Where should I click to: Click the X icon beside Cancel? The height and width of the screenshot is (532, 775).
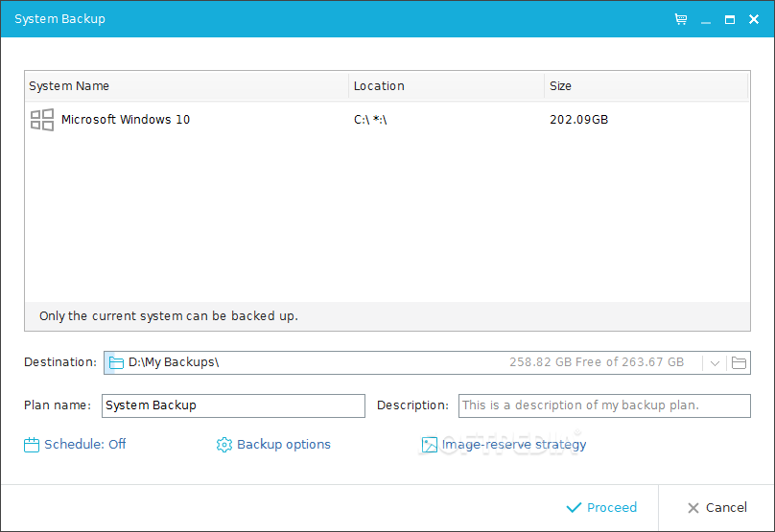click(x=693, y=508)
